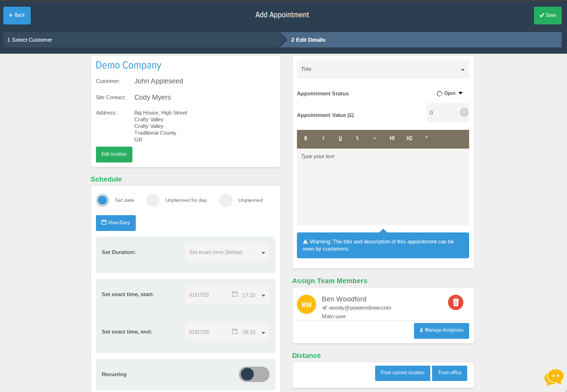Open the start date calendar picker icon

pyautogui.click(x=235, y=294)
